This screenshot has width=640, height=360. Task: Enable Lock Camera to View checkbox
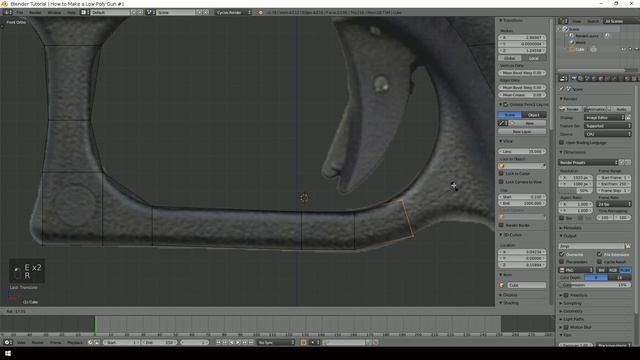point(502,182)
